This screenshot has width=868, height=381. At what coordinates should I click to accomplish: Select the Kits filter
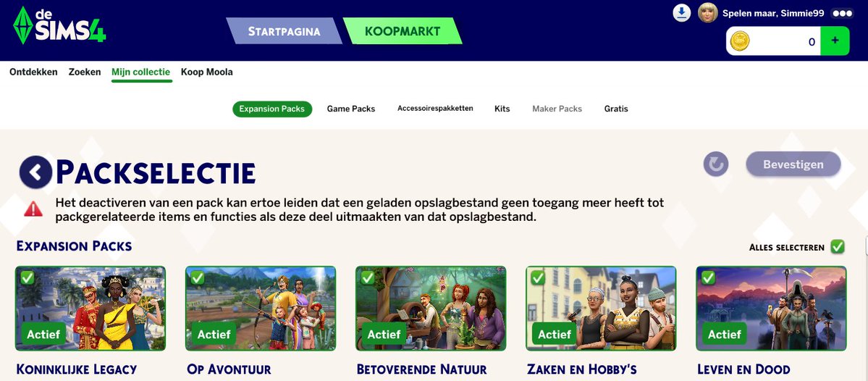[x=502, y=109]
